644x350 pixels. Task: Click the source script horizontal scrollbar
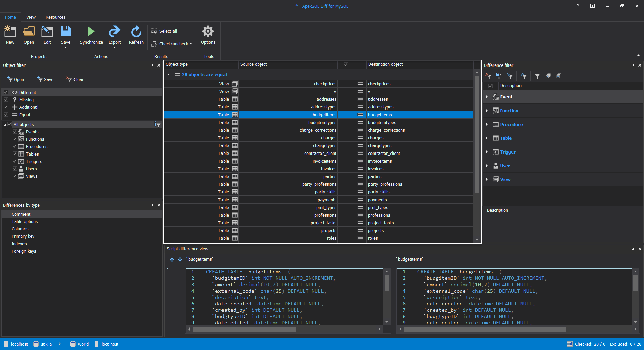[x=244, y=329]
